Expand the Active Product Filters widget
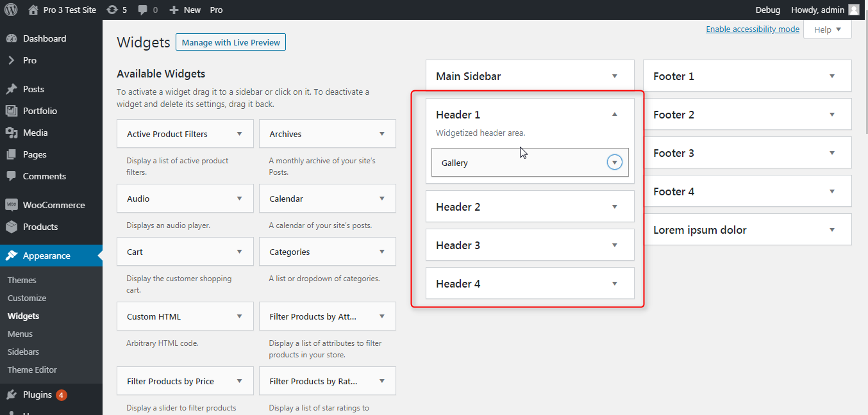868x415 pixels. (240, 134)
